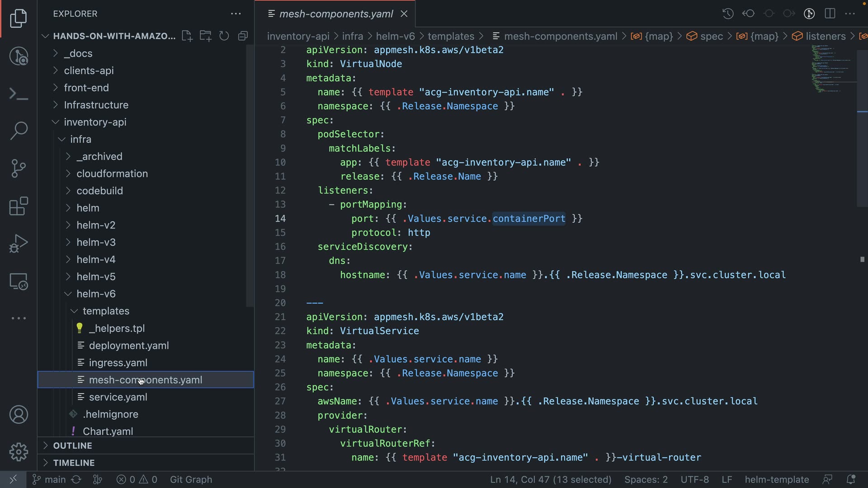This screenshot has width=868, height=488.
Task: Click Git Graph in status bar
Action: pyautogui.click(x=191, y=479)
